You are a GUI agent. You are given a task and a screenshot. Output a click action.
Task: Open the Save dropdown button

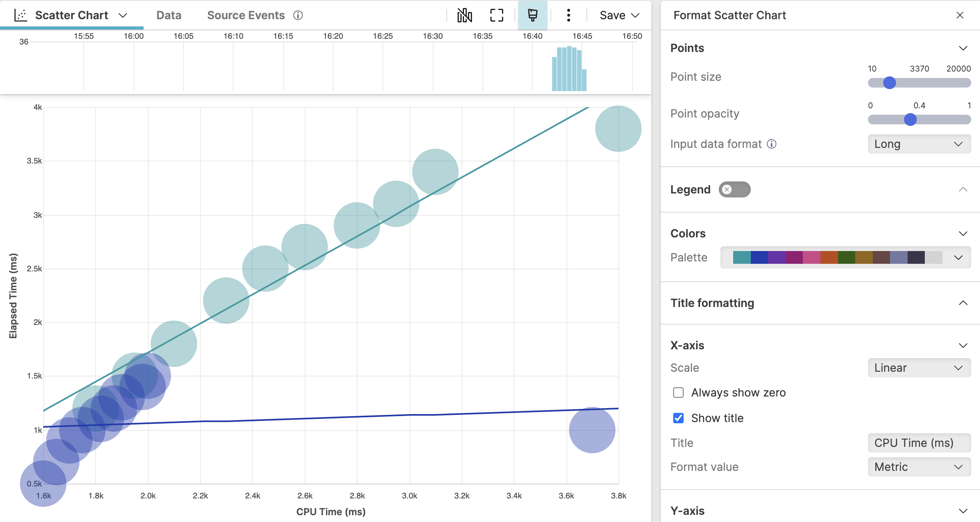point(619,15)
